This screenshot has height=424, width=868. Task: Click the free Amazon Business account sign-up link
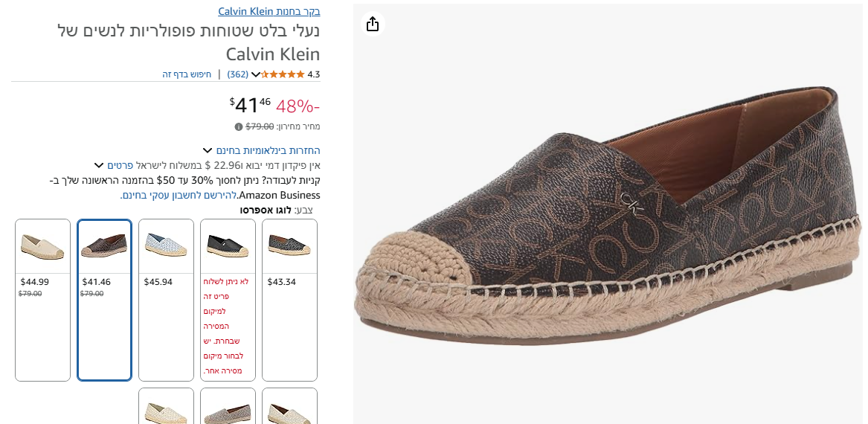click(x=179, y=195)
